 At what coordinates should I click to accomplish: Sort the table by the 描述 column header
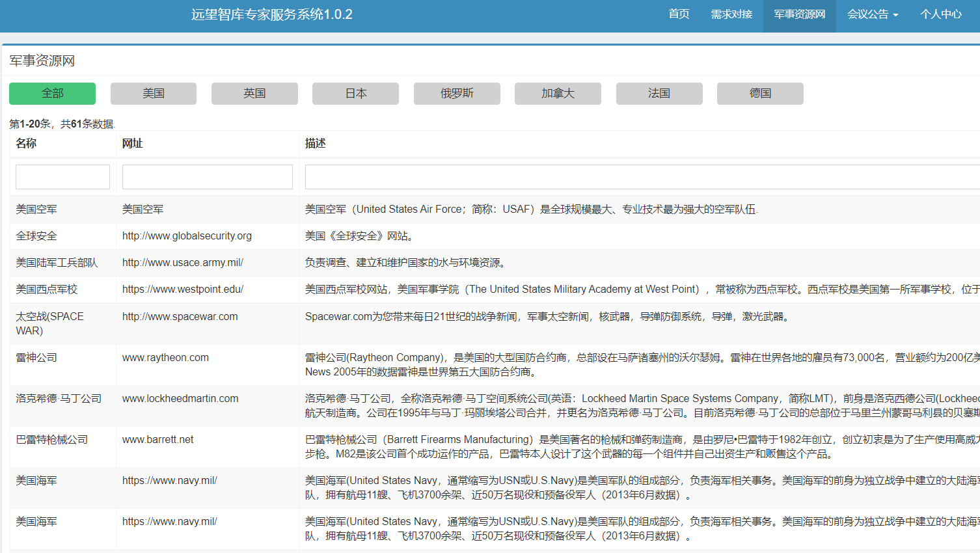tap(316, 144)
